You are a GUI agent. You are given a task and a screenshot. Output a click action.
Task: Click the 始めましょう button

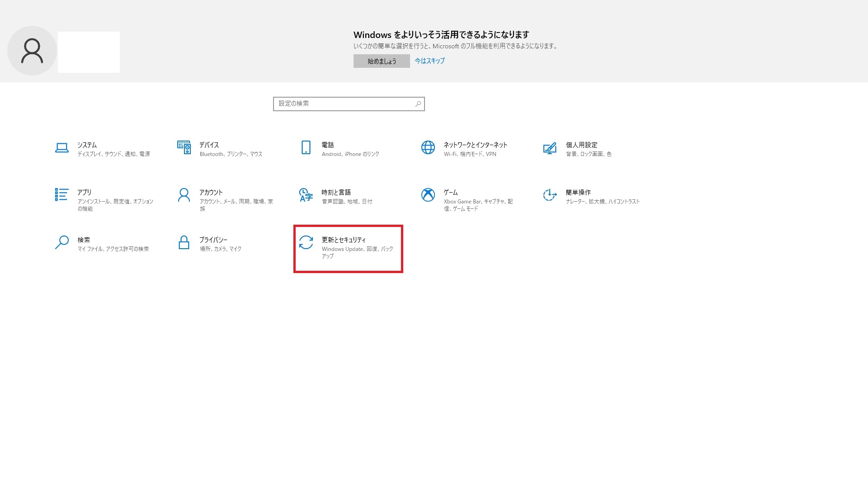click(382, 61)
